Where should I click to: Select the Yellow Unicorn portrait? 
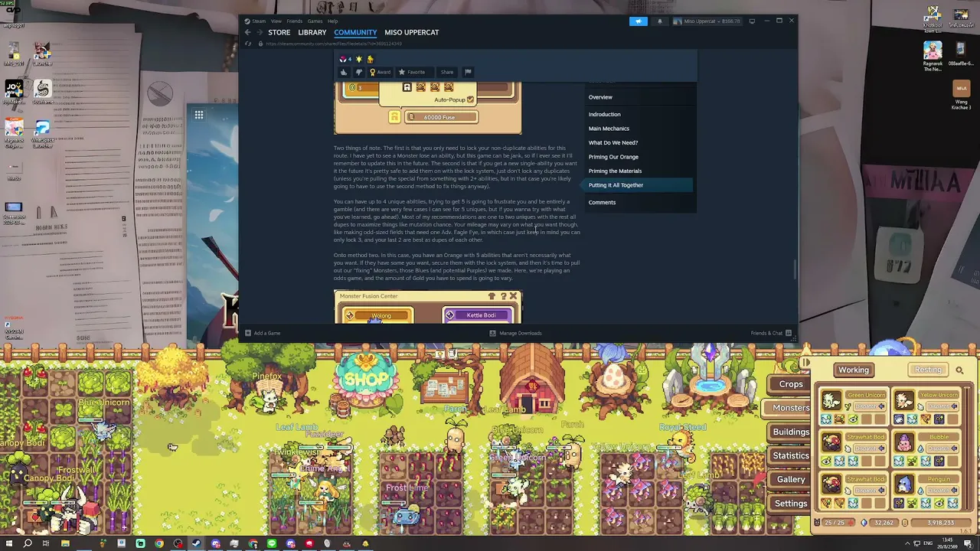pyautogui.click(x=903, y=401)
